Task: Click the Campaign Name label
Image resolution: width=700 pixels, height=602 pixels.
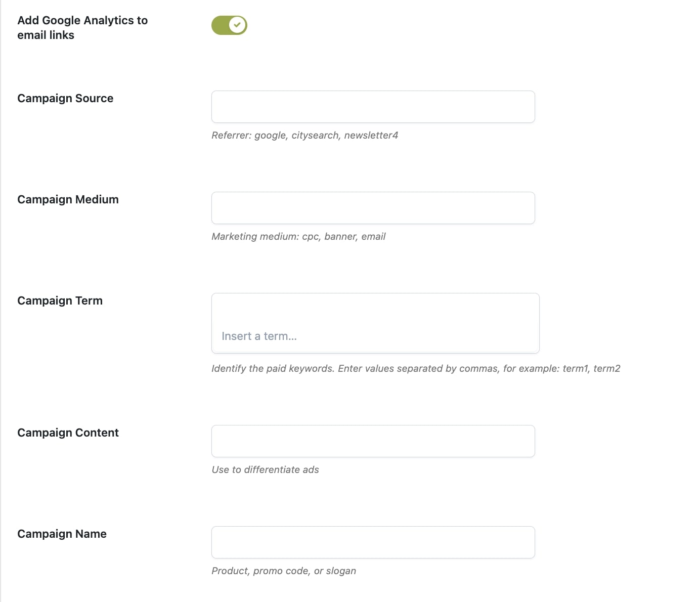Action: pos(62,534)
